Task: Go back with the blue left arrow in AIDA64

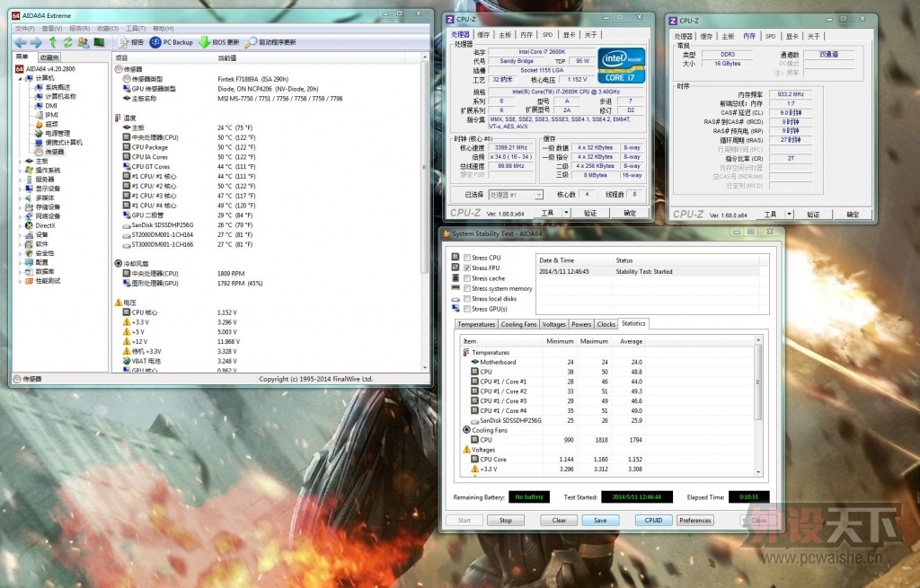Action: tap(20, 42)
